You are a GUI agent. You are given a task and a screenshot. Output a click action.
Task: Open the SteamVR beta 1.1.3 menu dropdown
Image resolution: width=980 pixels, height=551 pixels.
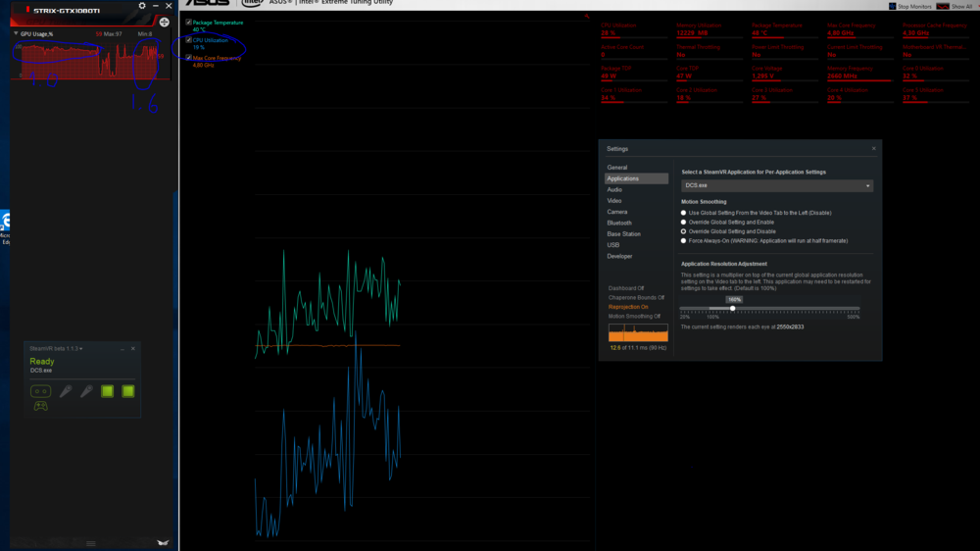click(56, 349)
